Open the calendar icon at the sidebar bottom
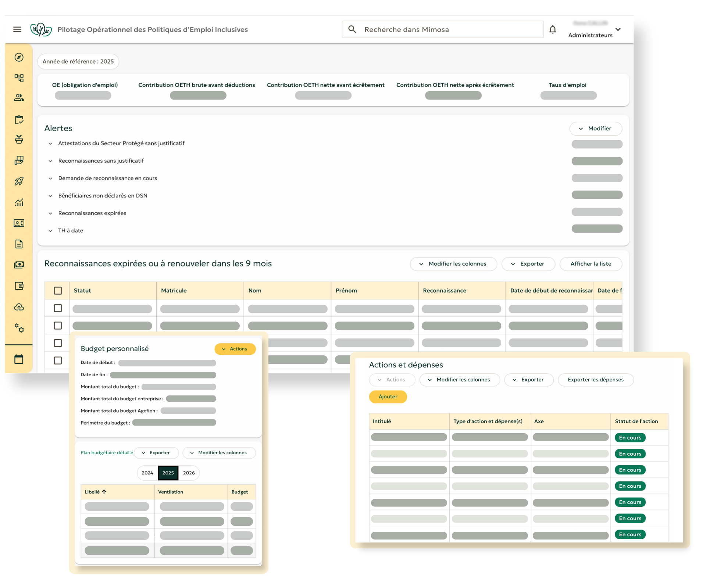This screenshot has height=588, width=706. [x=19, y=358]
